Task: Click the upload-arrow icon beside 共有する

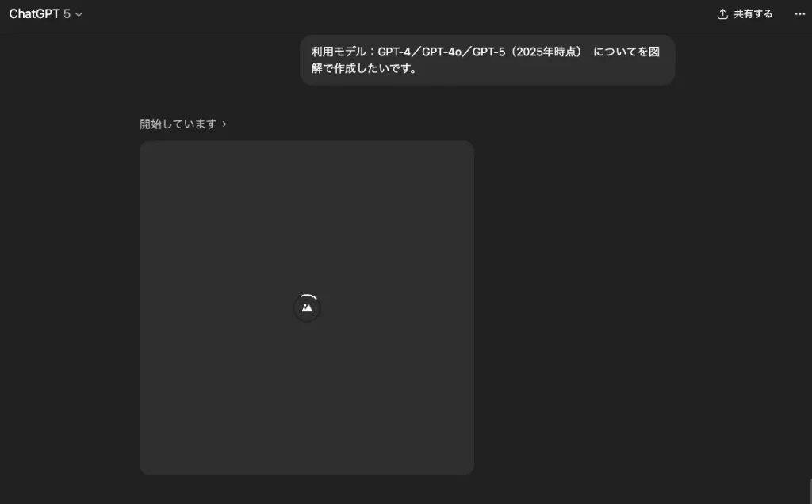Action: click(x=722, y=13)
